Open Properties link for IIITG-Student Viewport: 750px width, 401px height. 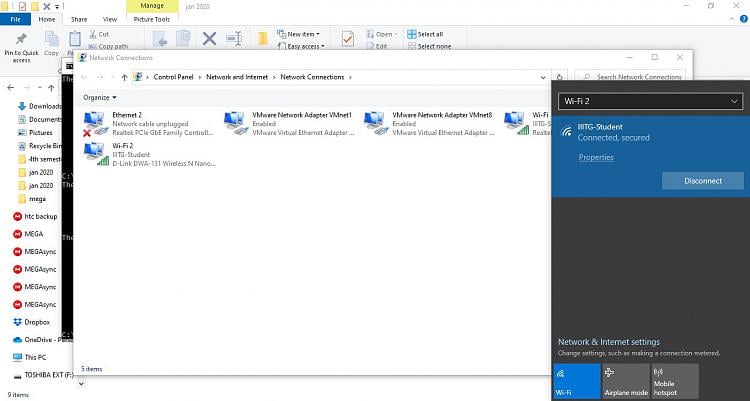click(596, 157)
